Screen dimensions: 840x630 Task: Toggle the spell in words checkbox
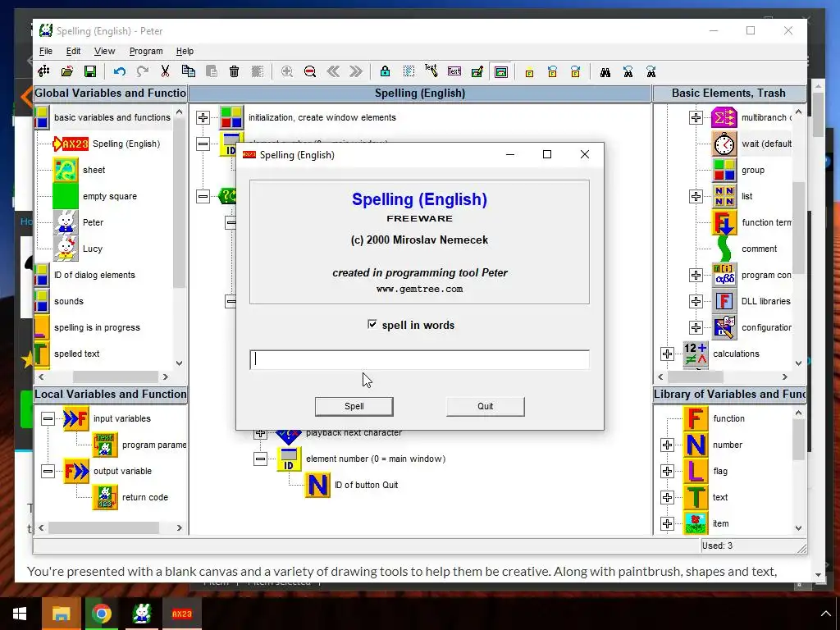point(372,324)
